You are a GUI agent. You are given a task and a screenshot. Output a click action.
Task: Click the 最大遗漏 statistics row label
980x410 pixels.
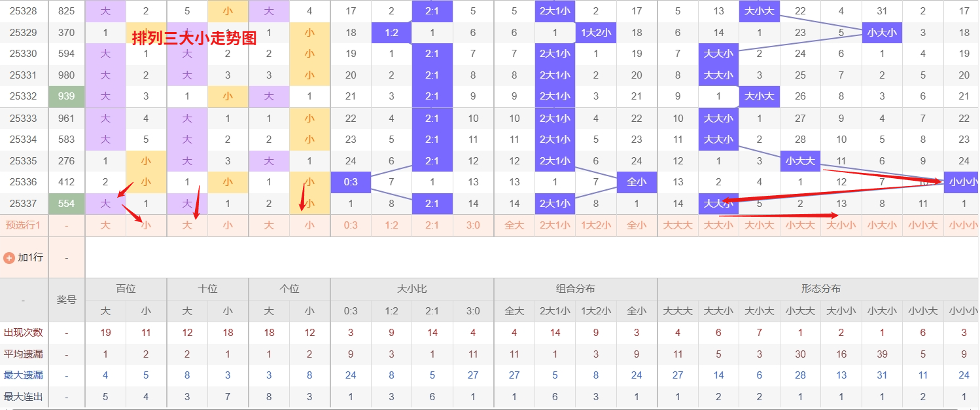[x=24, y=375]
